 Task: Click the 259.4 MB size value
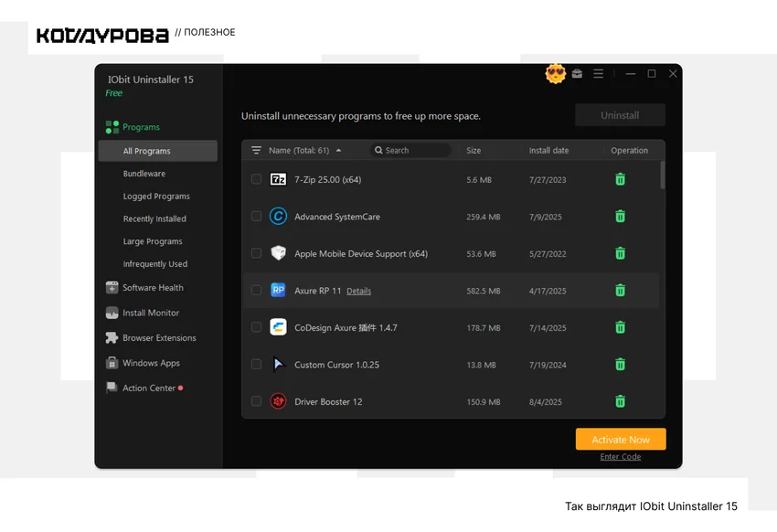pyautogui.click(x=484, y=217)
